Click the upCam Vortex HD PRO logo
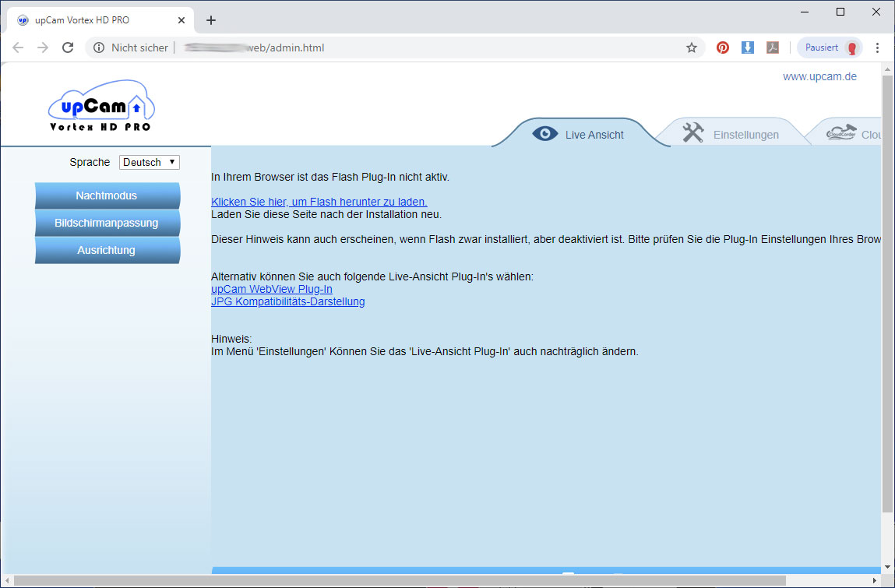 tap(101, 106)
